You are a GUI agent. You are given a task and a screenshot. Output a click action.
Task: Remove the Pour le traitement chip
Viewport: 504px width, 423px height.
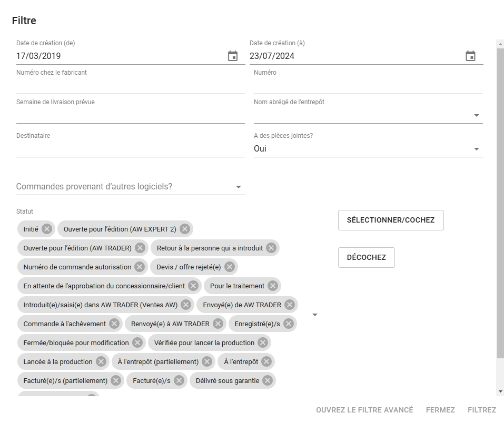tap(273, 286)
